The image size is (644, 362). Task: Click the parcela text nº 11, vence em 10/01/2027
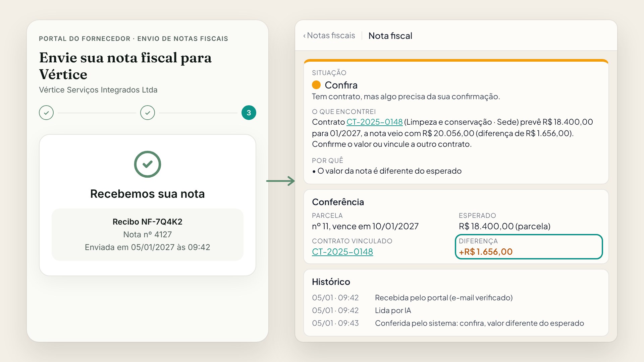click(x=365, y=226)
